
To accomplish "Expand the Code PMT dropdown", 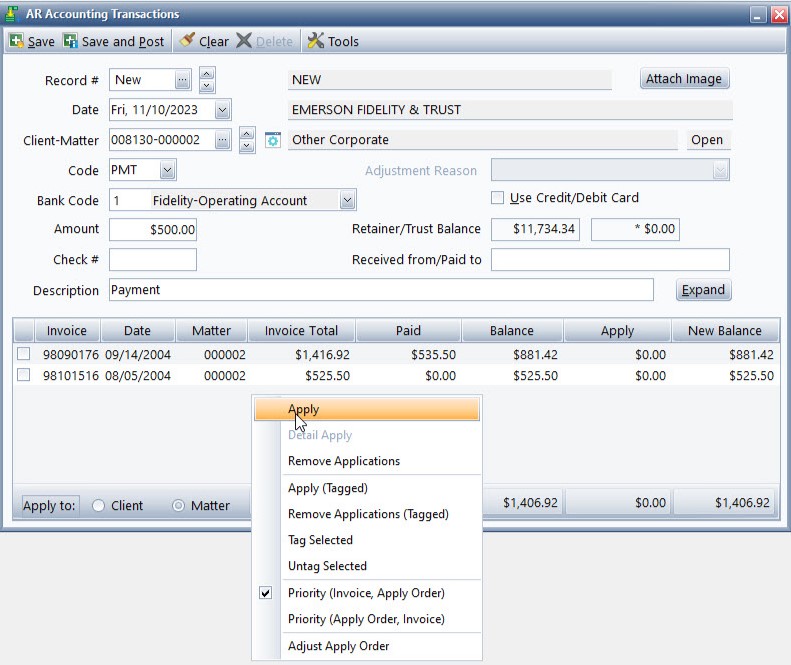I will (x=167, y=170).
